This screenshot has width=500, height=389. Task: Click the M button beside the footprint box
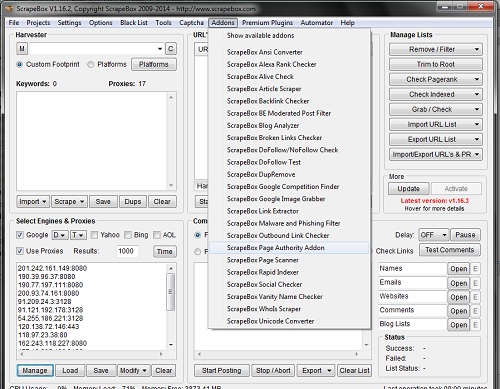pos(22,49)
